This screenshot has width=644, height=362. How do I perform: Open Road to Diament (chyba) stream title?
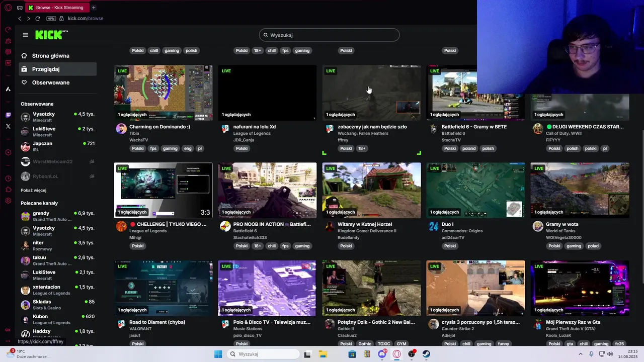coord(157,322)
